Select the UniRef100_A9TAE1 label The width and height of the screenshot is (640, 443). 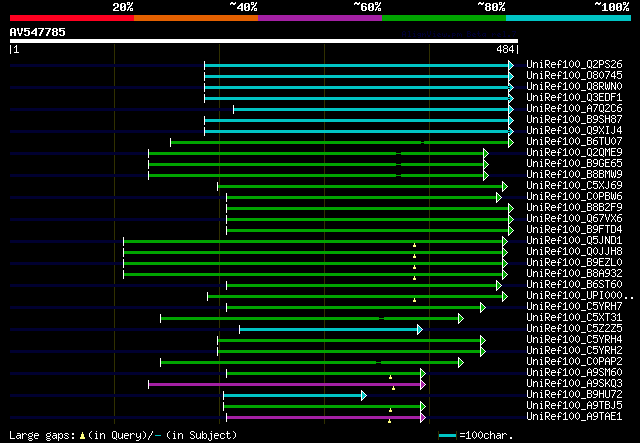click(574, 417)
